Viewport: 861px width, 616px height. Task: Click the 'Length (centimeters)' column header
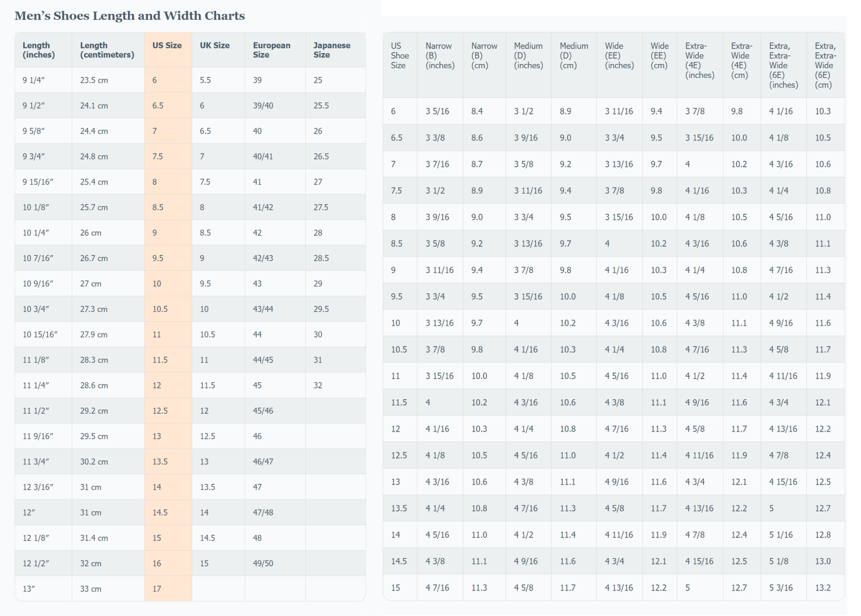point(107,50)
